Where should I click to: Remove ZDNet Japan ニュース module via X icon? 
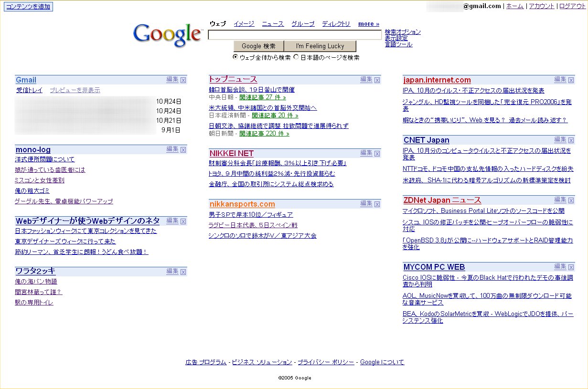coord(571,200)
